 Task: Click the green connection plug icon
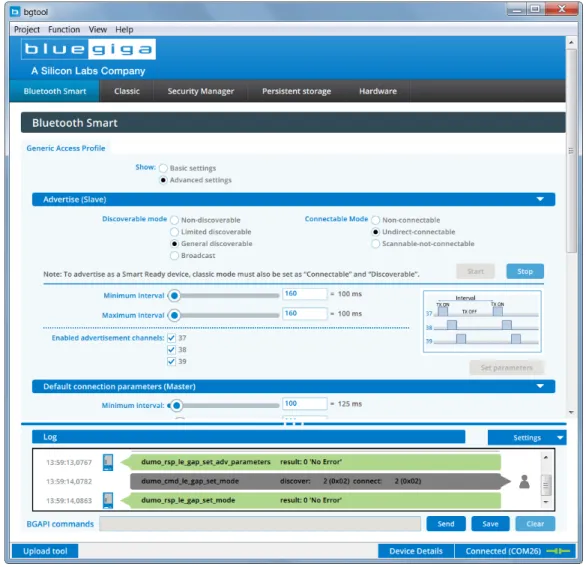[x=558, y=551]
